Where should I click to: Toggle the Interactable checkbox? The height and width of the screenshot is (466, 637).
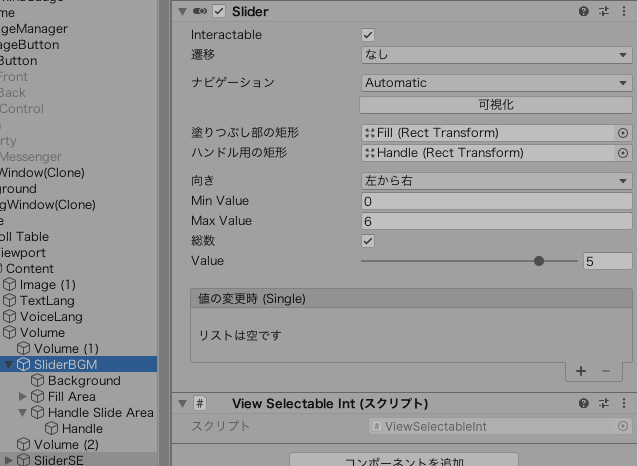tap(368, 35)
